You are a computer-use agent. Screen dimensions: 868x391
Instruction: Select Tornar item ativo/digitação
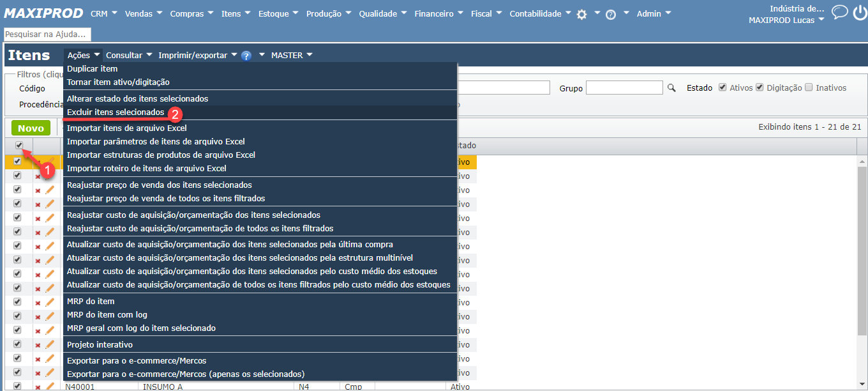[x=260, y=82]
